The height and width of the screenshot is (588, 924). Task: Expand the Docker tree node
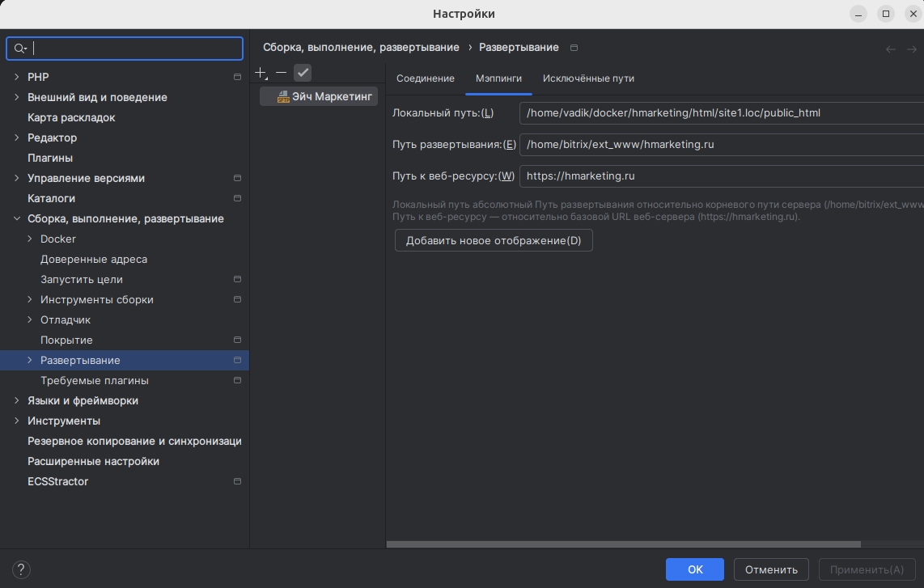coord(30,239)
